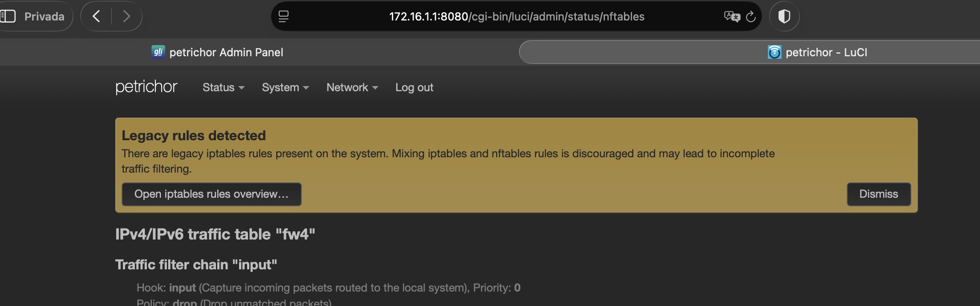980x306 pixels.
Task: Click the translate page icon
Action: (732, 17)
